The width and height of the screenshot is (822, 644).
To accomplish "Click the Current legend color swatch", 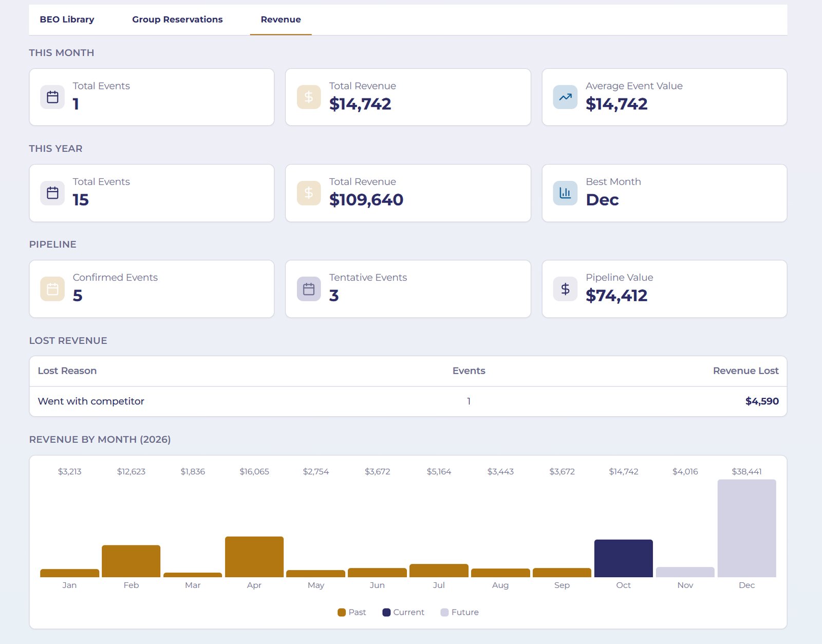I will (x=386, y=612).
